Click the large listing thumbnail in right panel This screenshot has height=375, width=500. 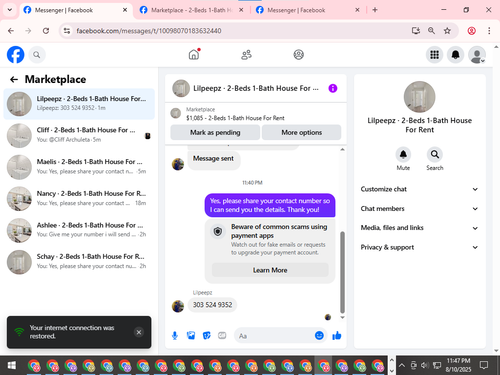coord(419,97)
